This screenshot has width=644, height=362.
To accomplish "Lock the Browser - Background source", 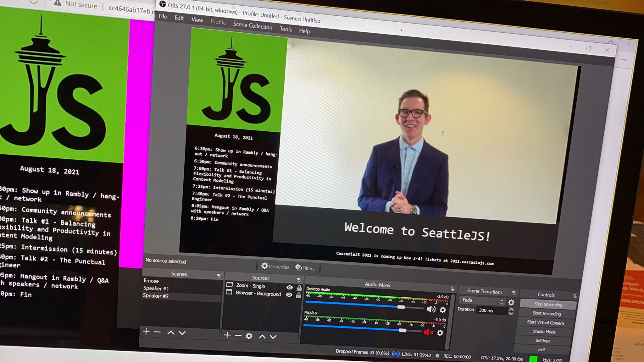I will click(298, 295).
